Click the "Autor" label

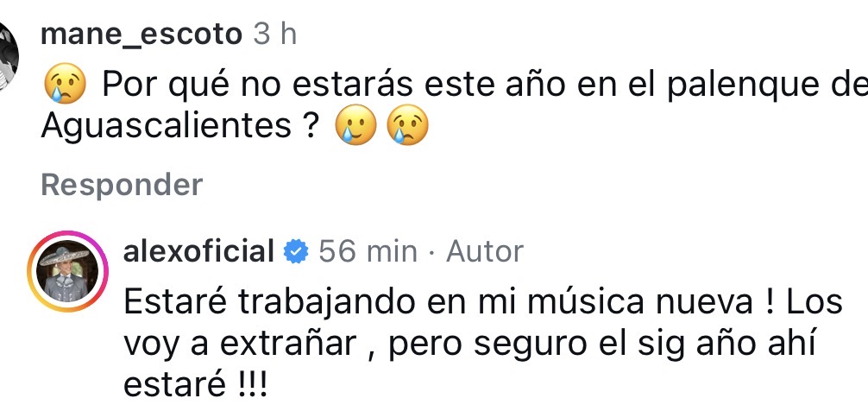coord(484,251)
